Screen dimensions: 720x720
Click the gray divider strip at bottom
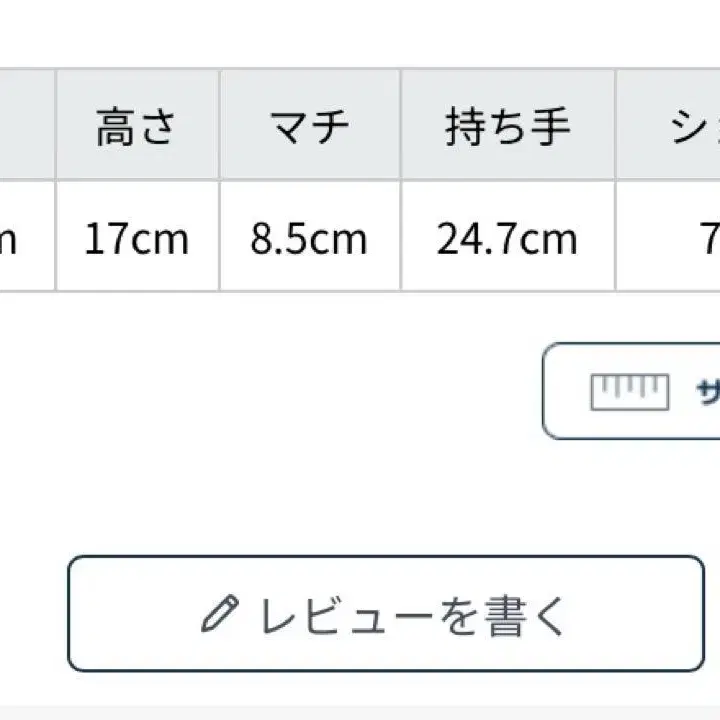(360, 711)
